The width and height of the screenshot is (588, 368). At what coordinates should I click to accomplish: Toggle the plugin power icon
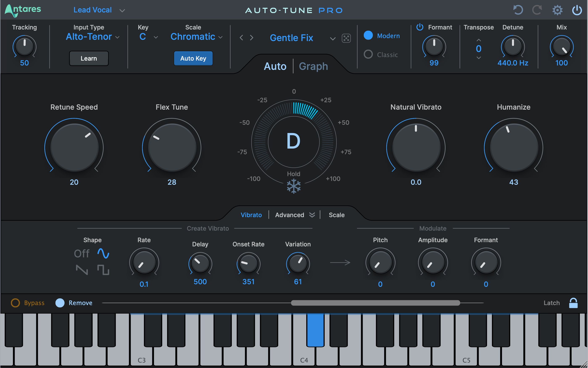[577, 10]
